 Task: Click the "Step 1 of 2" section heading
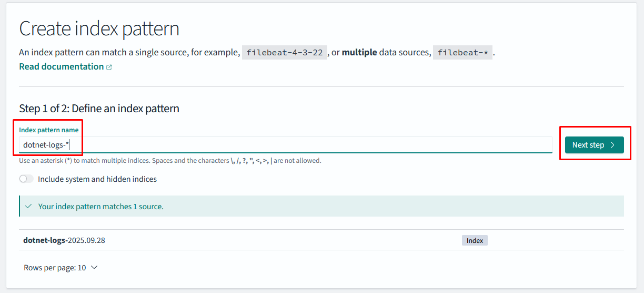pos(99,109)
